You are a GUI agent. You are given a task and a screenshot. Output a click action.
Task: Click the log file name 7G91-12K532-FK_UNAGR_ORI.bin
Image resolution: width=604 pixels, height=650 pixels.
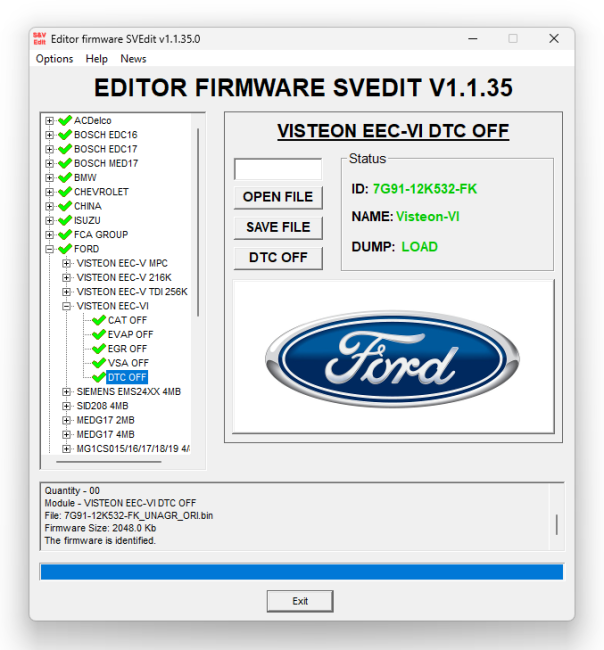pos(138,515)
